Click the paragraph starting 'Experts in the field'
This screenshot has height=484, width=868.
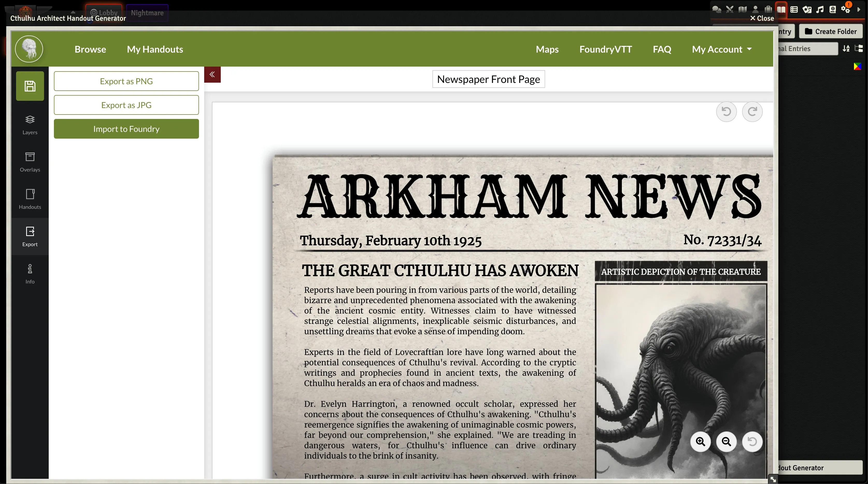point(440,367)
